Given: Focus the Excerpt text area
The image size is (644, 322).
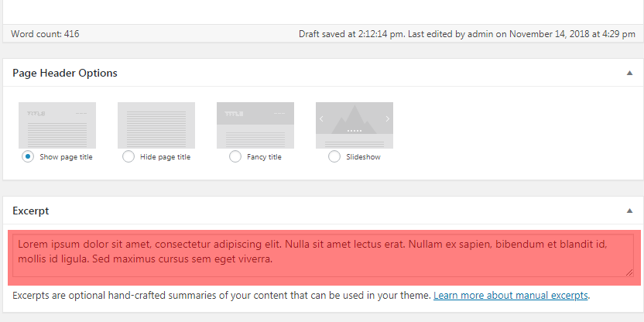Looking at the screenshot, I should 323,255.
